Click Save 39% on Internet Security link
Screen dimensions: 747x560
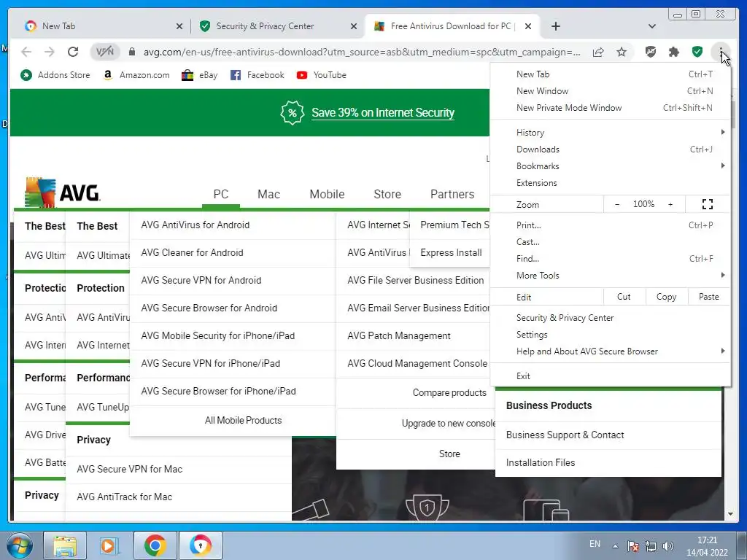click(x=383, y=113)
